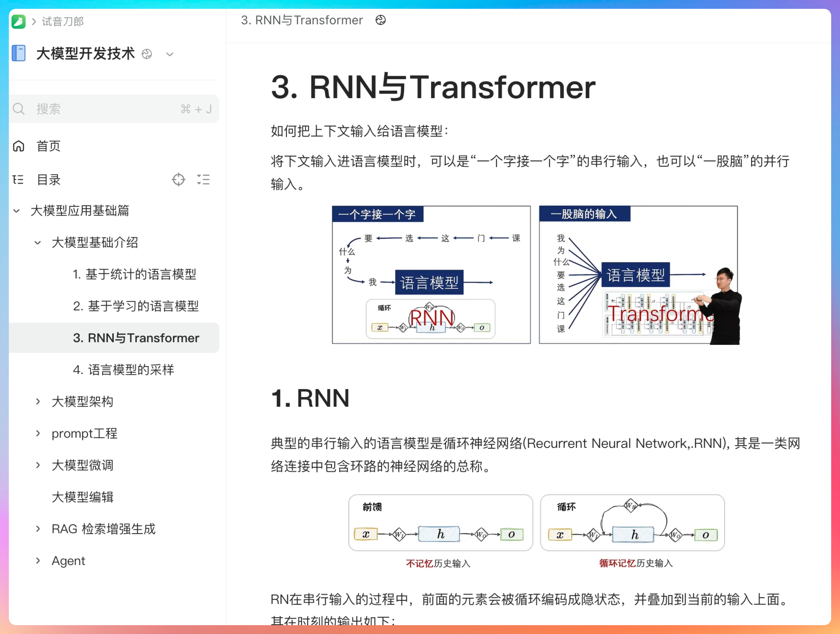Collapse the 大模型基础介绍 section
Image resolution: width=840 pixels, height=634 pixels.
[38, 242]
